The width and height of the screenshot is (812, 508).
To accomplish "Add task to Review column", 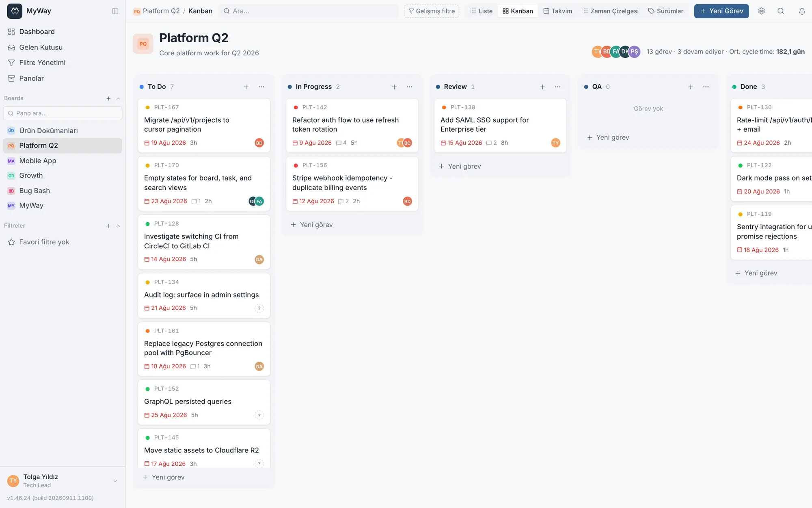I will point(542,87).
